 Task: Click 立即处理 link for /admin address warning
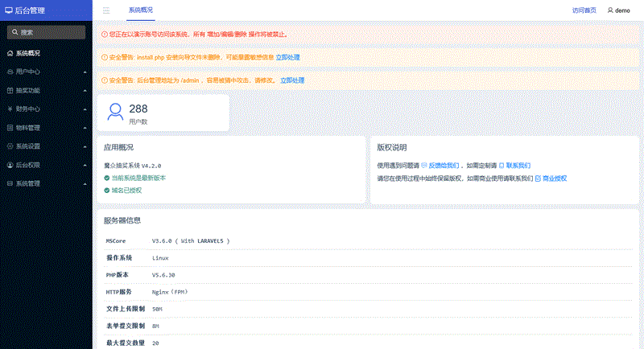click(291, 80)
